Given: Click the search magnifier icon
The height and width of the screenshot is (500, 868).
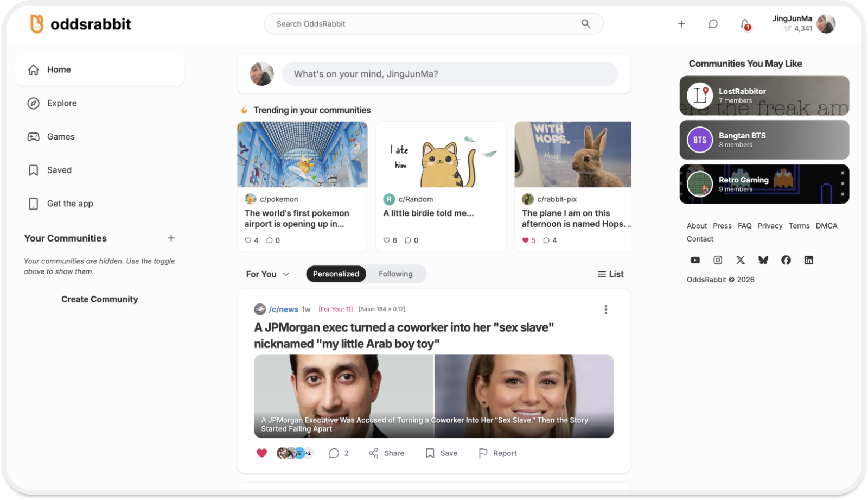Looking at the screenshot, I should point(586,24).
